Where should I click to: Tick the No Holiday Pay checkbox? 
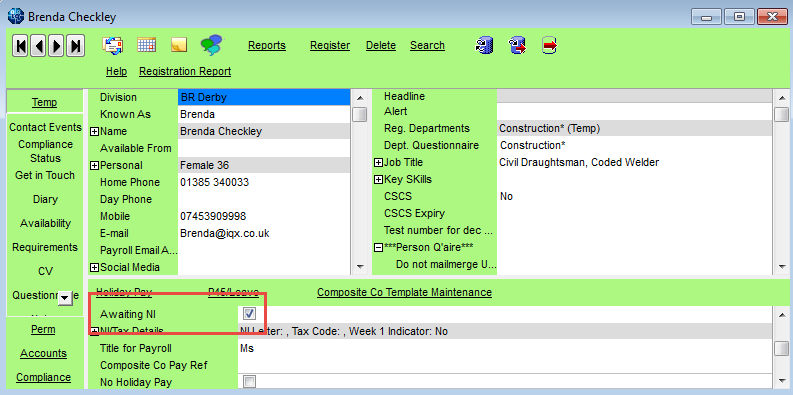point(249,381)
